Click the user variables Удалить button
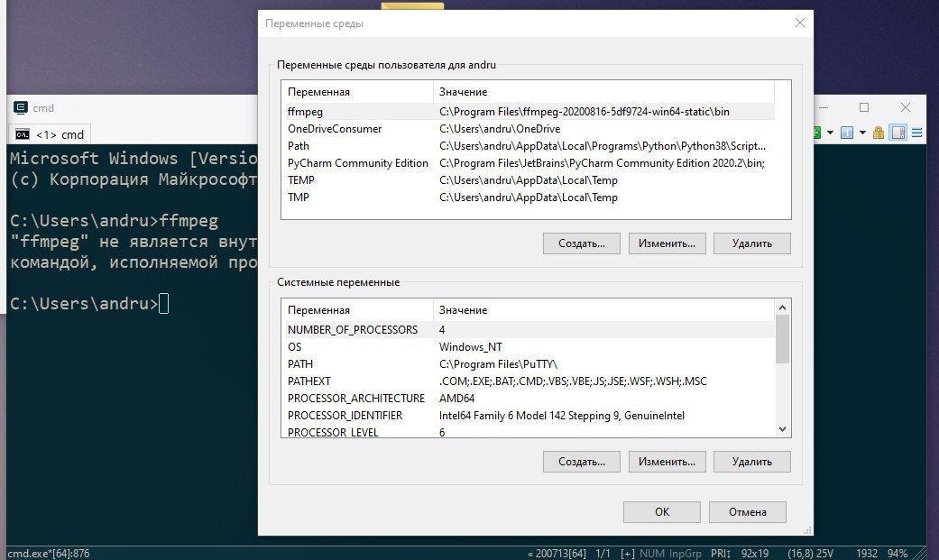Viewport: 939px width, 560px height. 752,243
